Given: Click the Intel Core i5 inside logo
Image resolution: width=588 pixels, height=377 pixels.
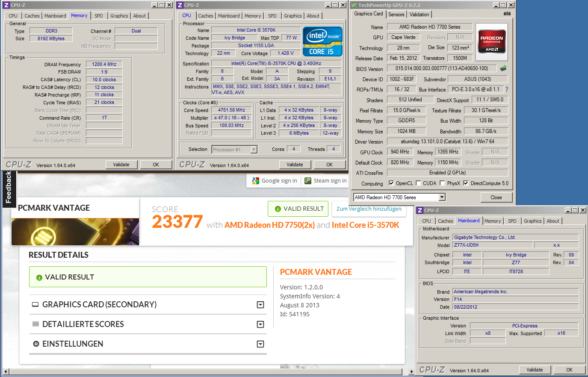Looking at the screenshot, I should (323, 41).
